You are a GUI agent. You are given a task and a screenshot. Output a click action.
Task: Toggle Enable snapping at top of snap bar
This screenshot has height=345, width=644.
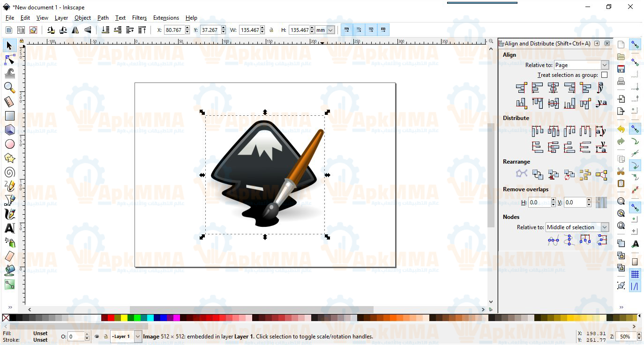(x=635, y=45)
